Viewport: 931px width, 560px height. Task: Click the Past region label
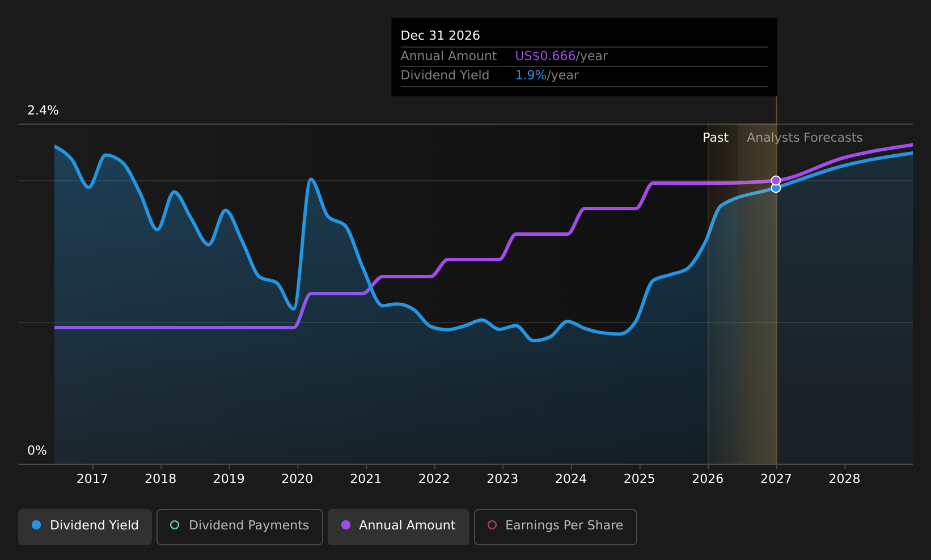(716, 138)
